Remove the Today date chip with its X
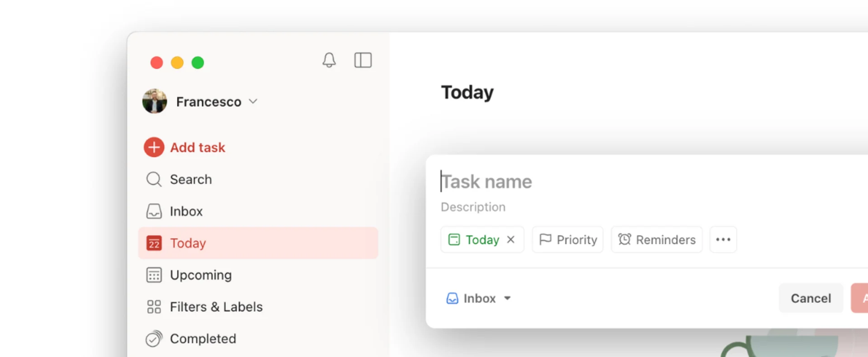This screenshot has width=868, height=357. 511,239
